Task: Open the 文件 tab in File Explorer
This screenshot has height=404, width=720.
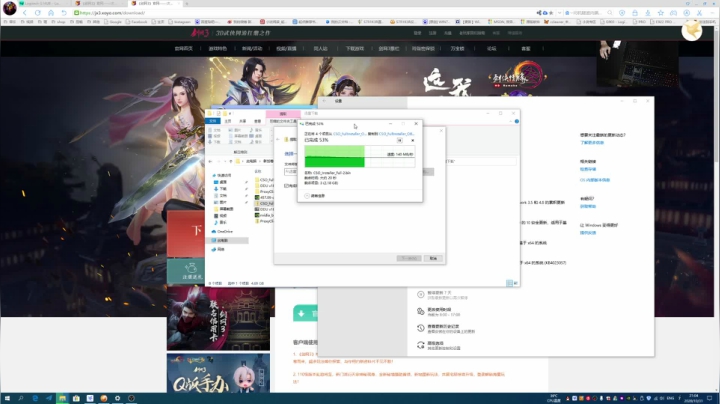Action: pyautogui.click(x=213, y=121)
